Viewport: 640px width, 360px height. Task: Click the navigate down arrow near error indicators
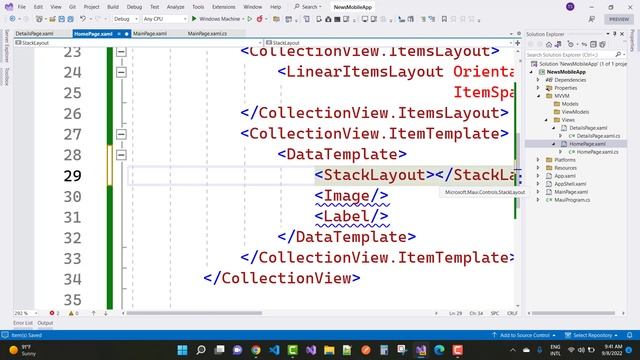(x=105, y=313)
